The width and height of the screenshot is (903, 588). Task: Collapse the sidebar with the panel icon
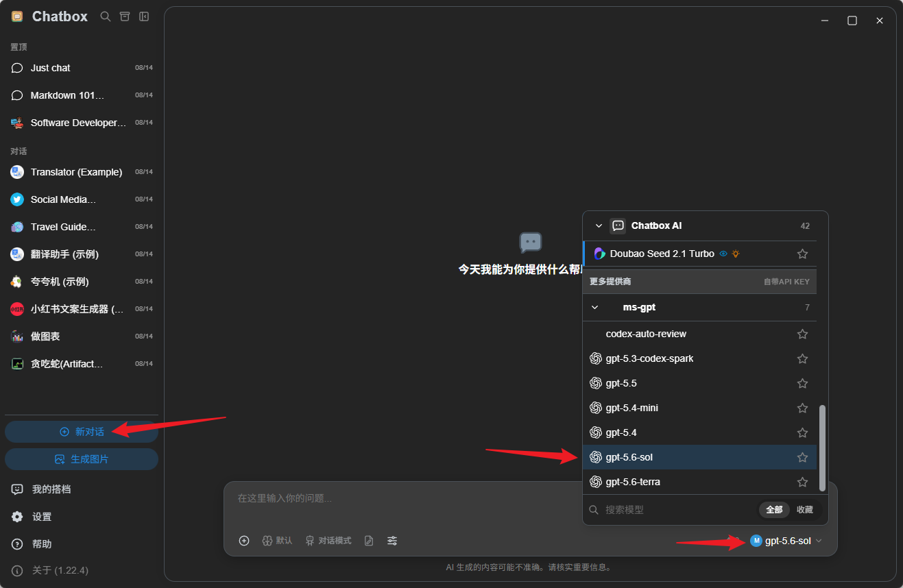pyautogui.click(x=144, y=16)
